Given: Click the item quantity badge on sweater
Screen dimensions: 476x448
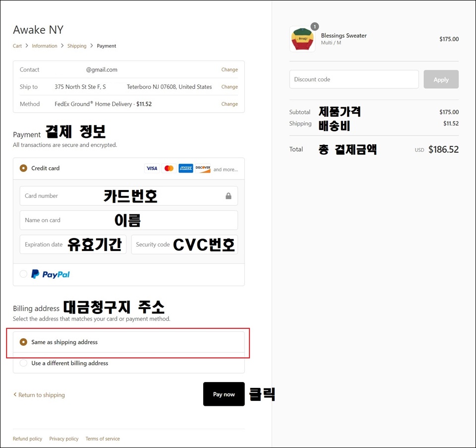Looking at the screenshot, I should click(x=315, y=27).
